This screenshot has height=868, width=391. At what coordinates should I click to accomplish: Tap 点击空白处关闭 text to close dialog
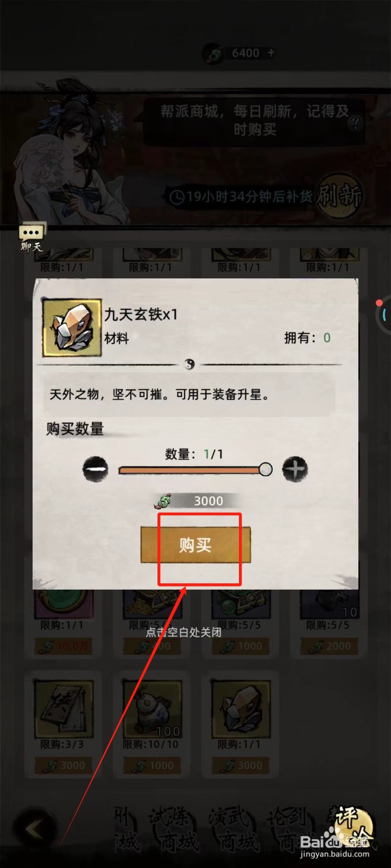184,632
